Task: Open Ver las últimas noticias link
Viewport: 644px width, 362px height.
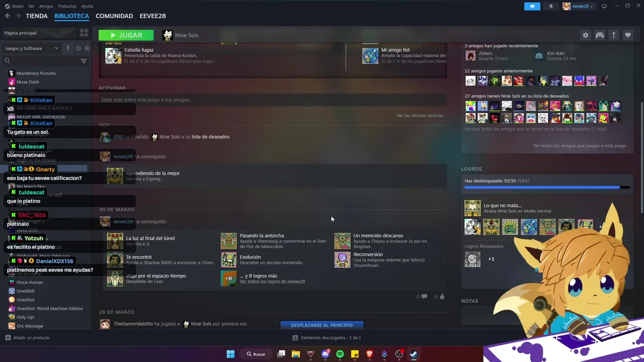Action: click(420, 116)
